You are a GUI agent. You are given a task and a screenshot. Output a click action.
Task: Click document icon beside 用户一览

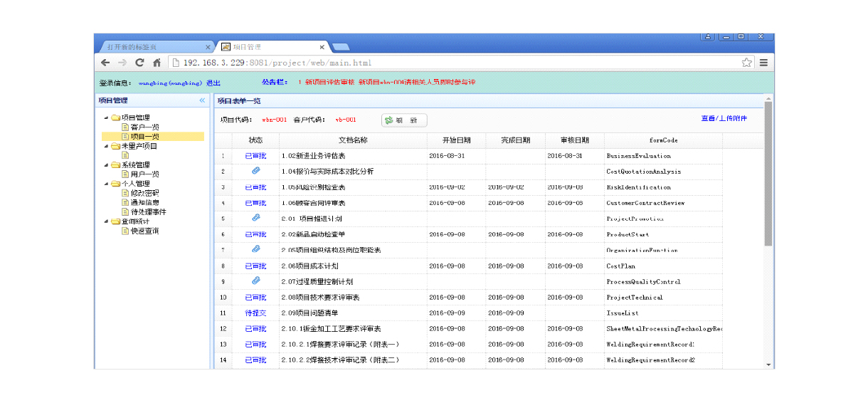click(125, 174)
